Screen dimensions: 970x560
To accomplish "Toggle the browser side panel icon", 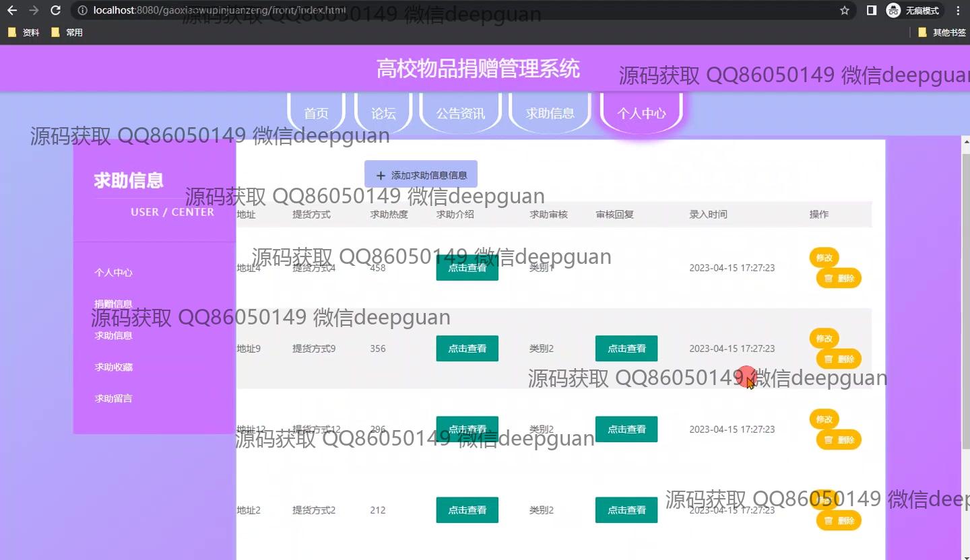I will tap(871, 10).
